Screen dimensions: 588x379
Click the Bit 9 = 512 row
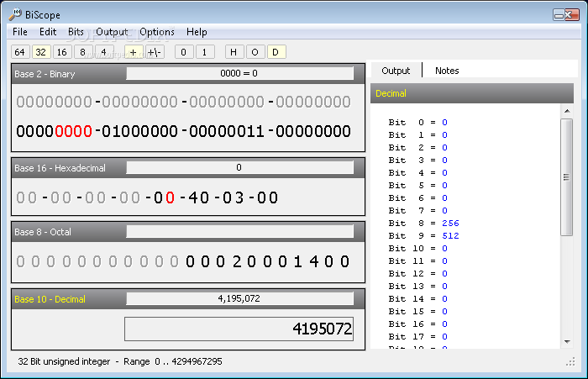click(423, 235)
